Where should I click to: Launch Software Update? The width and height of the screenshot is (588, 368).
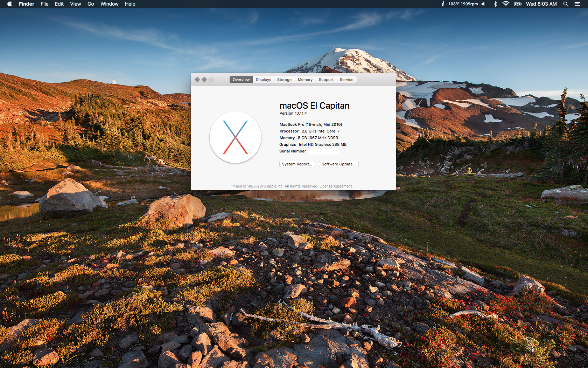click(338, 164)
